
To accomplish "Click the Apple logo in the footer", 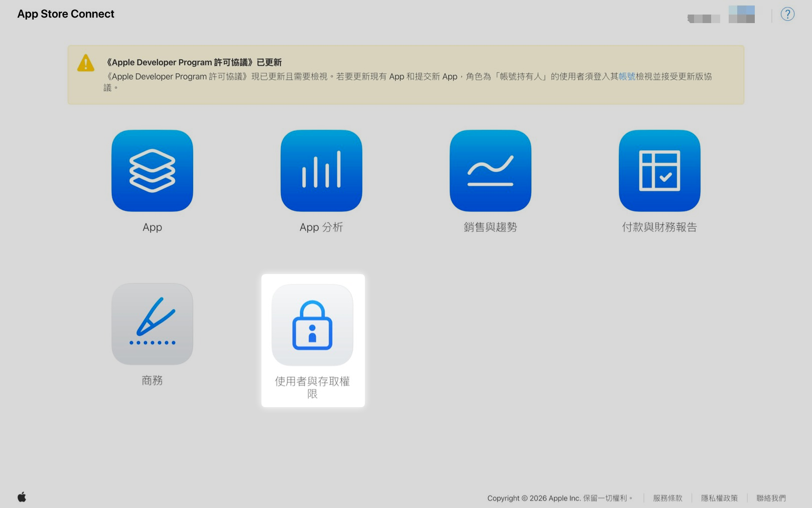I will (22, 497).
